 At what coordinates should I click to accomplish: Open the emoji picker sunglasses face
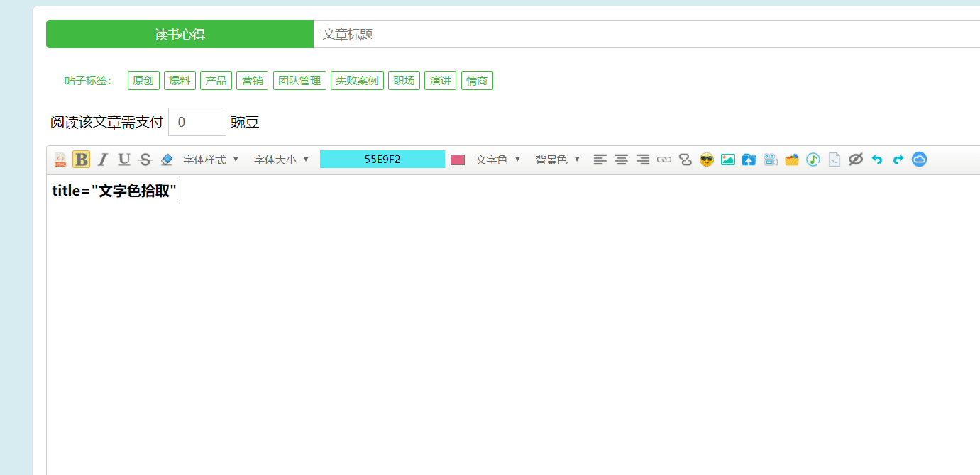click(706, 160)
